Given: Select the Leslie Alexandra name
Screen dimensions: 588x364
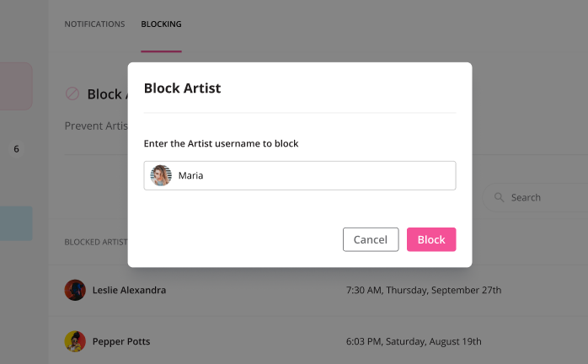Looking at the screenshot, I should 129,290.
